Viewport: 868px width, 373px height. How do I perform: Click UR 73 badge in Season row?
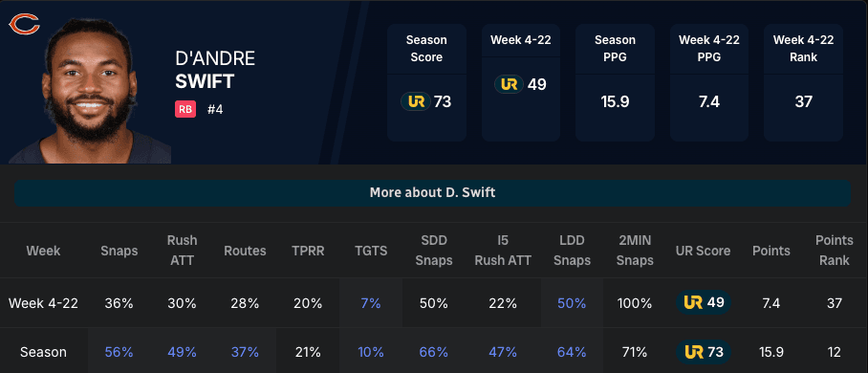click(x=704, y=352)
